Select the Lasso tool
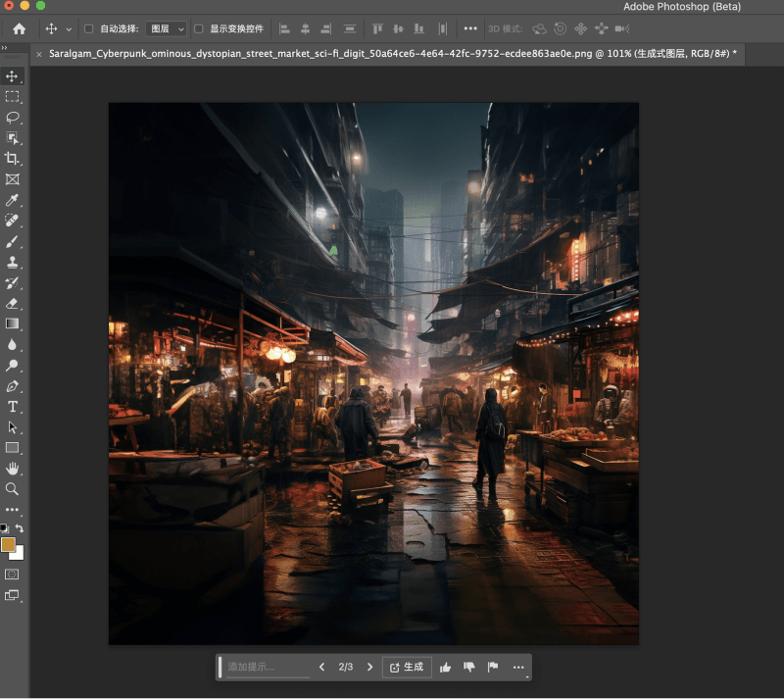The height and width of the screenshot is (699, 784). [12, 117]
